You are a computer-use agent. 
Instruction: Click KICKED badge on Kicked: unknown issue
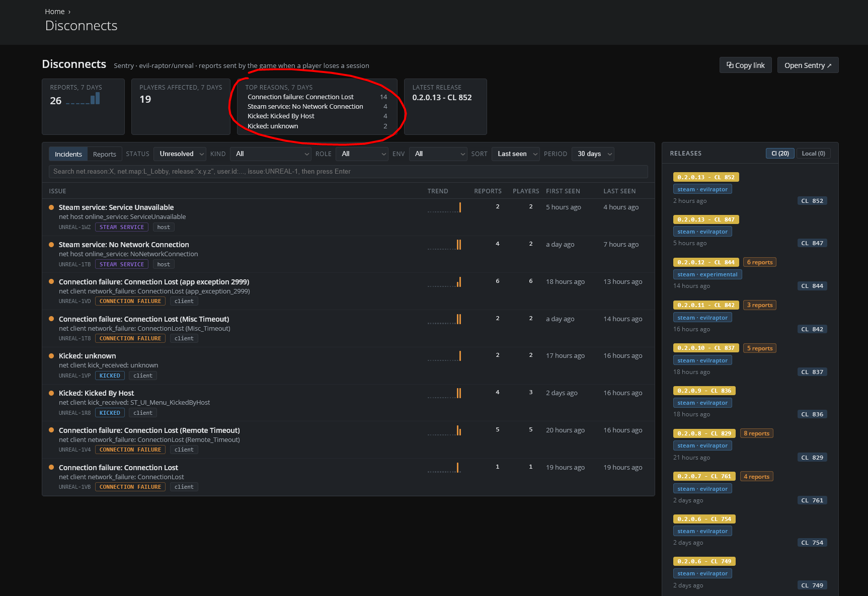click(110, 376)
